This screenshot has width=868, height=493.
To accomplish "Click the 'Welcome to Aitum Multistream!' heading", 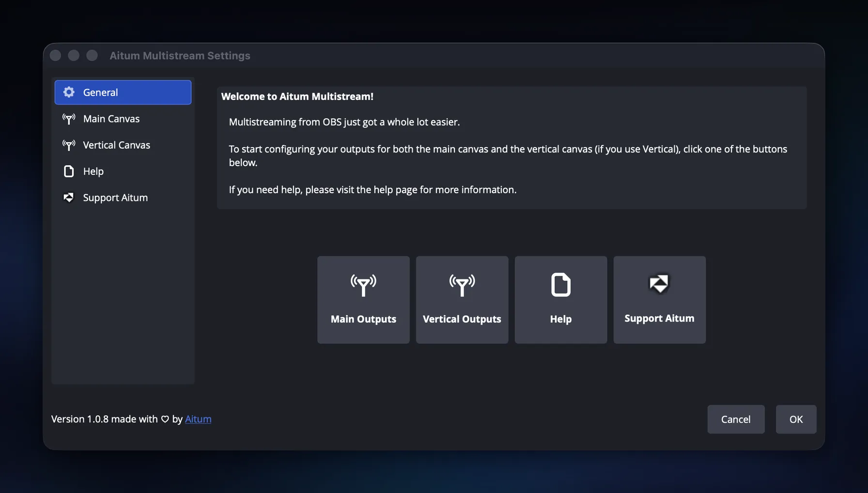I will (297, 96).
